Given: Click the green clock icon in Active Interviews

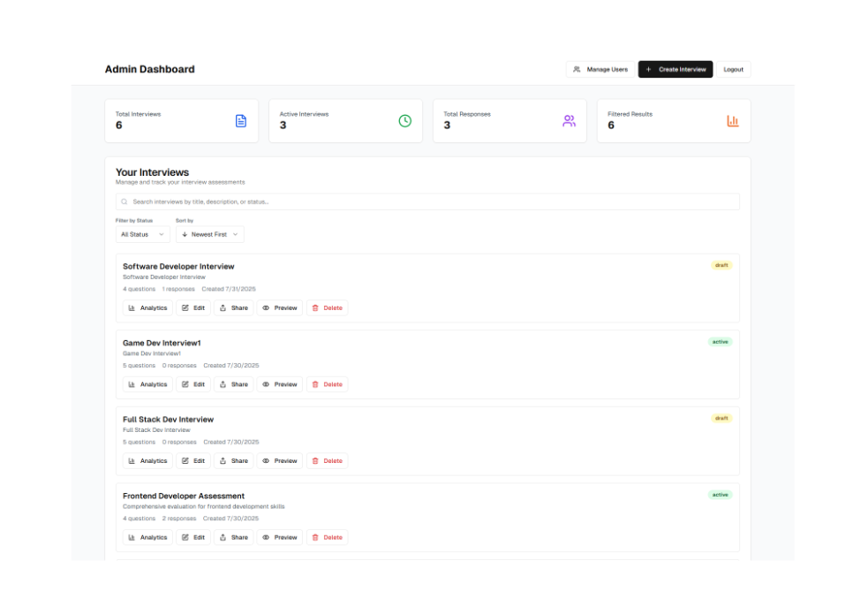Looking at the screenshot, I should 404,121.
